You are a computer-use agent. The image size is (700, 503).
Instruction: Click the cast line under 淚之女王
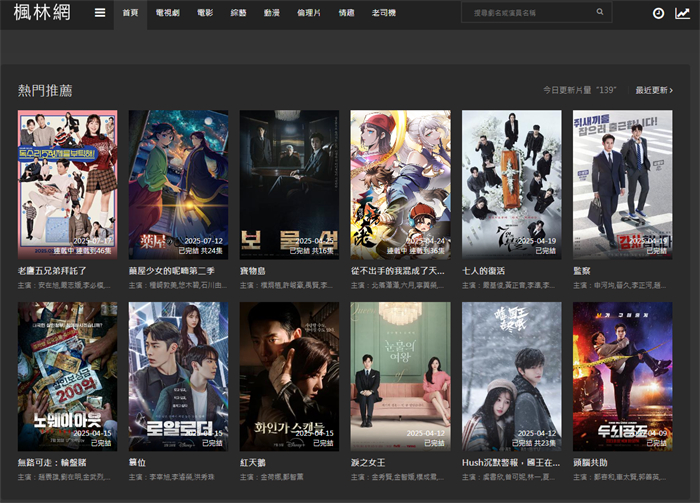point(397,477)
